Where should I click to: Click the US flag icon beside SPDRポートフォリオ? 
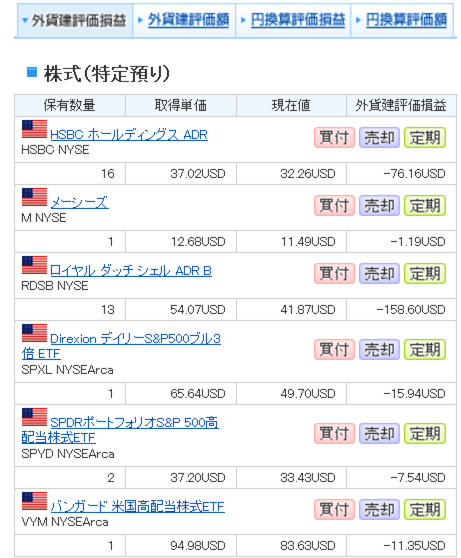[x=34, y=417]
